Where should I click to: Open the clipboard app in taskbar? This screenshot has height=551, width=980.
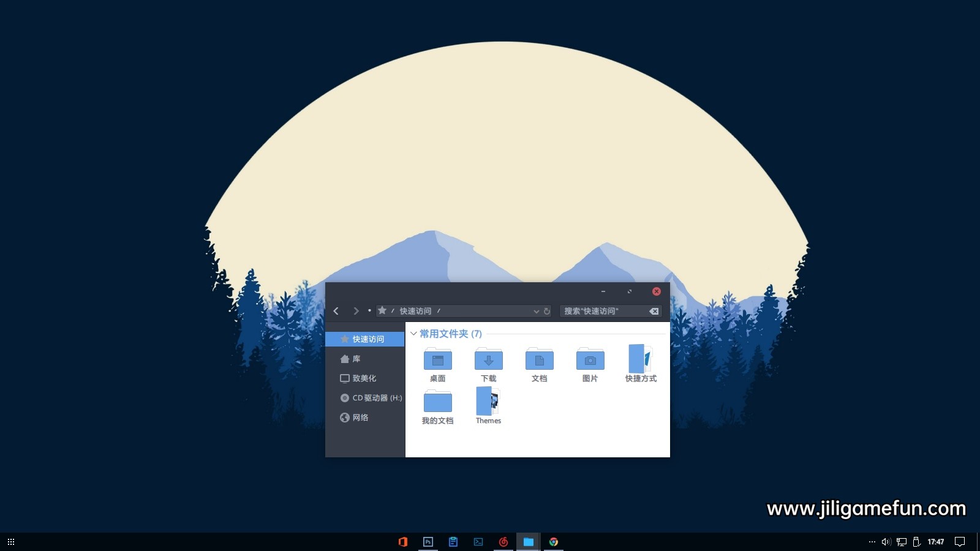(453, 542)
